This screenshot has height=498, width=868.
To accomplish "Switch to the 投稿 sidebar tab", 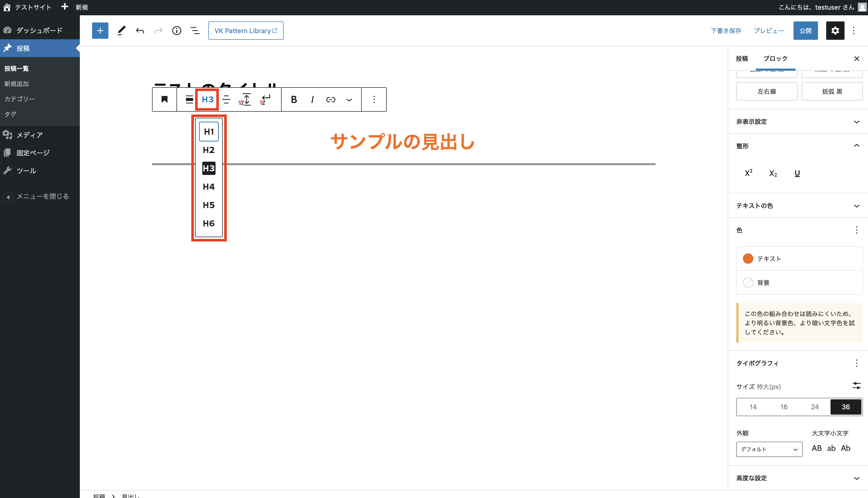I will [x=742, y=58].
